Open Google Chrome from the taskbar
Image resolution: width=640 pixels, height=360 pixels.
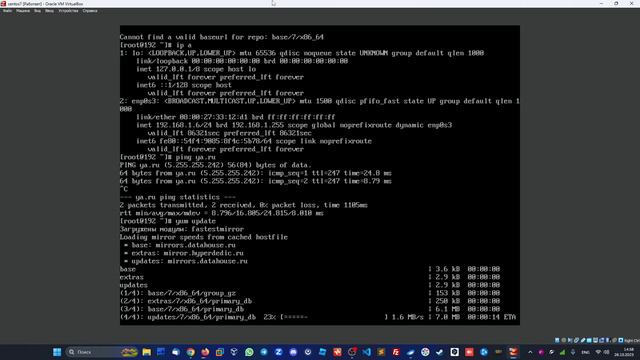click(x=191, y=352)
